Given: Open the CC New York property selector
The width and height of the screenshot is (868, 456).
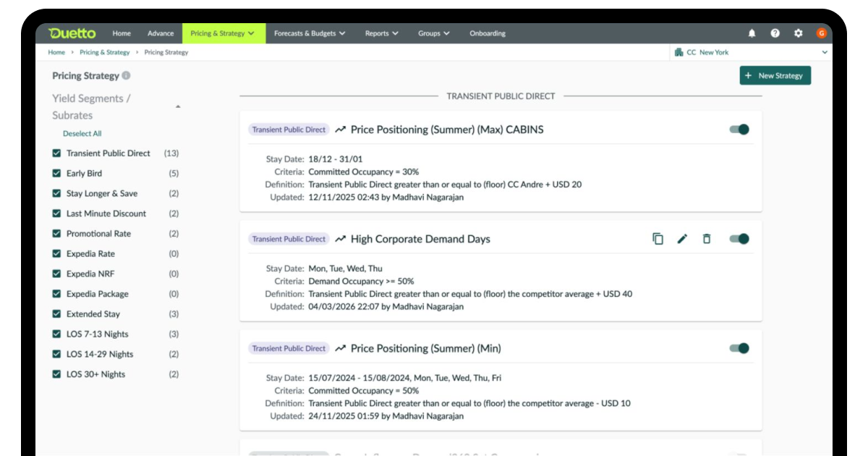Looking at the screenshot, I should (x=751, y=52).
